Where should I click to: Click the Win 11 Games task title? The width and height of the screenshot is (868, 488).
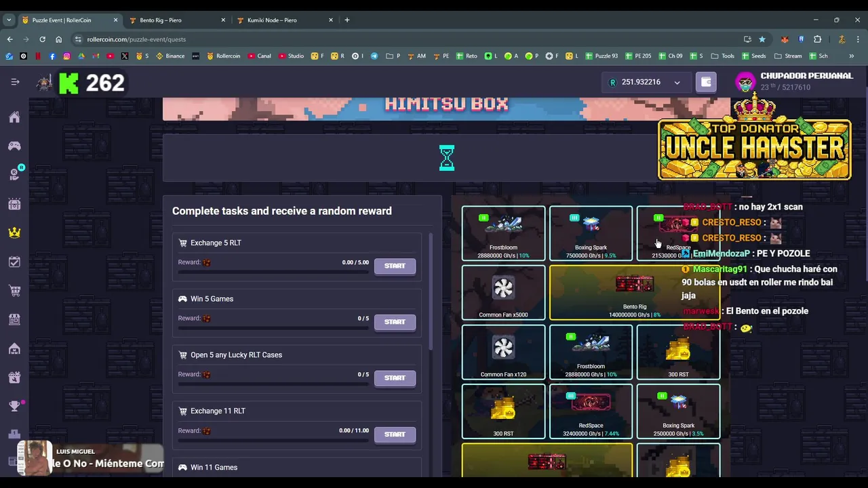pyautogui.click(x=214, y=467)
